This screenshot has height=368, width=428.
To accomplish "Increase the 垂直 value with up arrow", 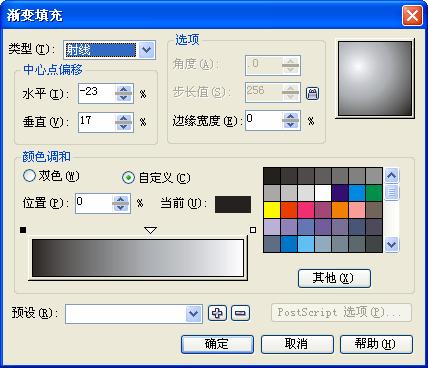I will [124, 118].
